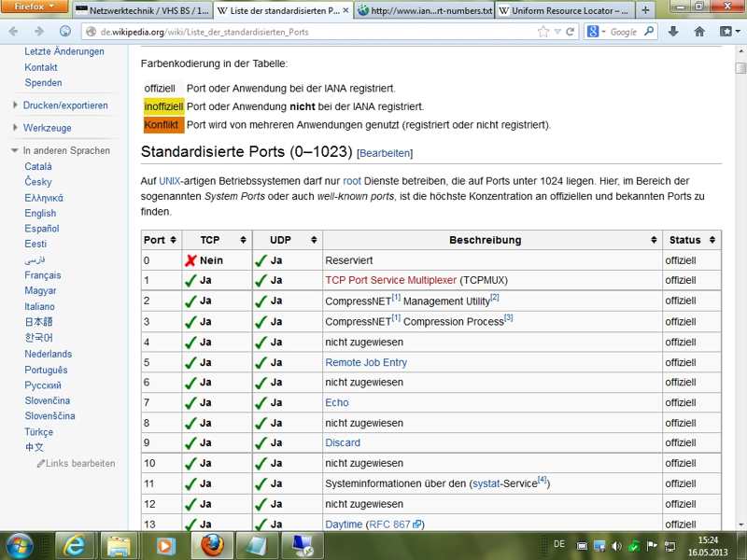Open the Daytime link in table
The image size is (747, 560).
[x=344, y=525]
